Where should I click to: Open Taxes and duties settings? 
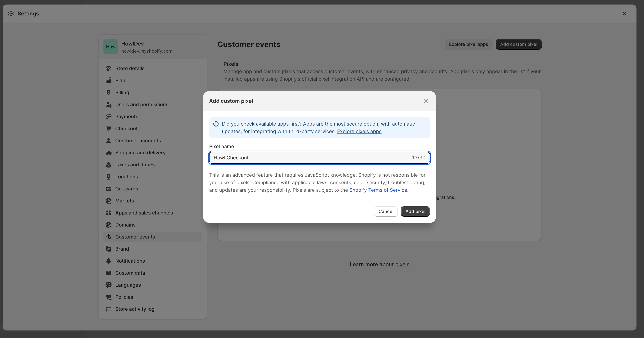[x=135, y=164]
